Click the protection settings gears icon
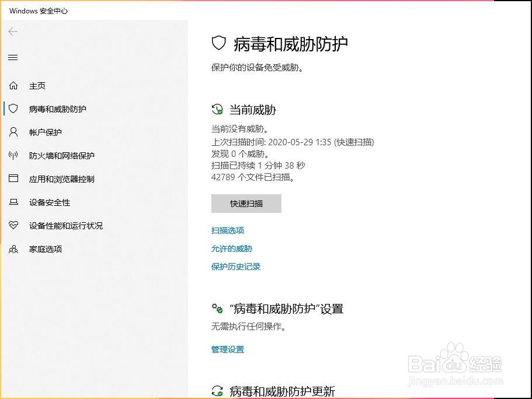Image resolution: width=532 pixels, height=399 pixels. (x=217, y=309)
